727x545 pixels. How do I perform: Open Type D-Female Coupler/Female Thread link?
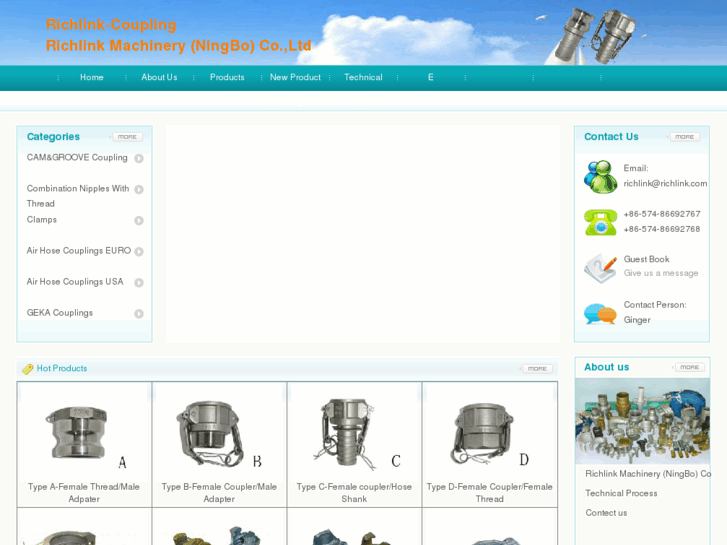(x=490, y=493)
